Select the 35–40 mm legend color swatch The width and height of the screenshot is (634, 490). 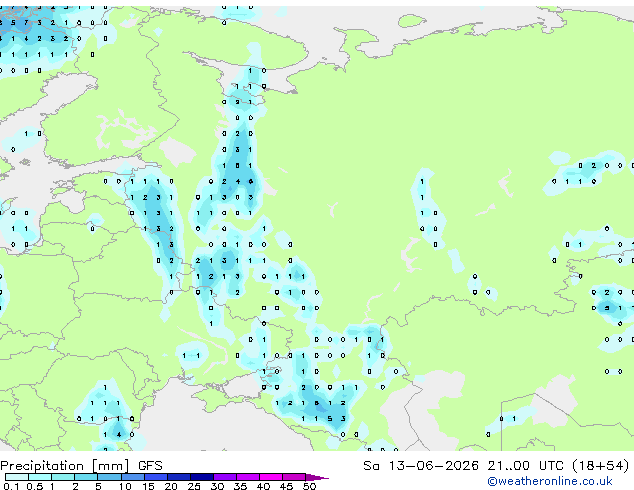(248, 477)
